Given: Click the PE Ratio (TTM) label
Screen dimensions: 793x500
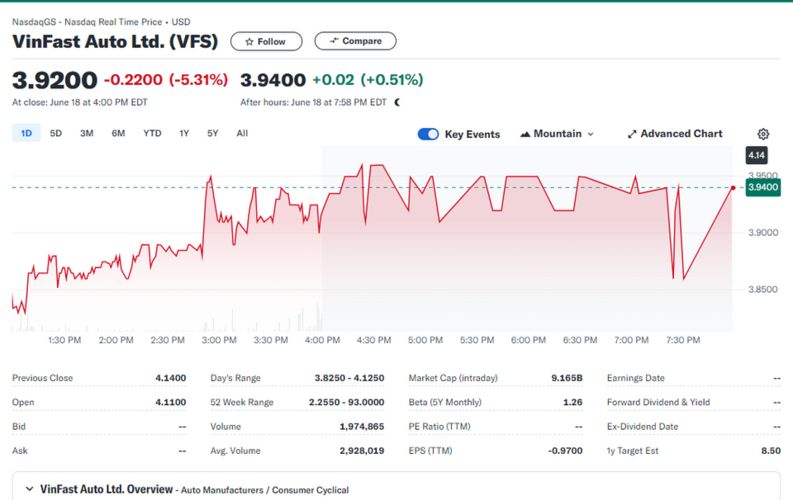Looking at the screenshot, I should pyautogui.click(x=439, y=426).
